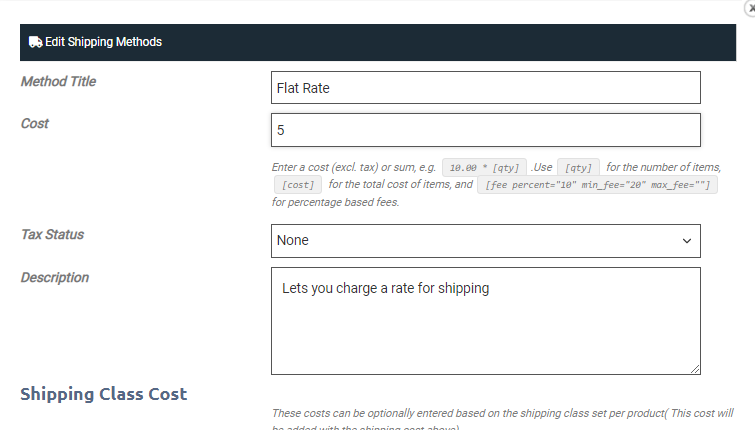The height and width of the screenshot is (430, 755).
Task: Click inside the Description text area
Action: [485, 320]
